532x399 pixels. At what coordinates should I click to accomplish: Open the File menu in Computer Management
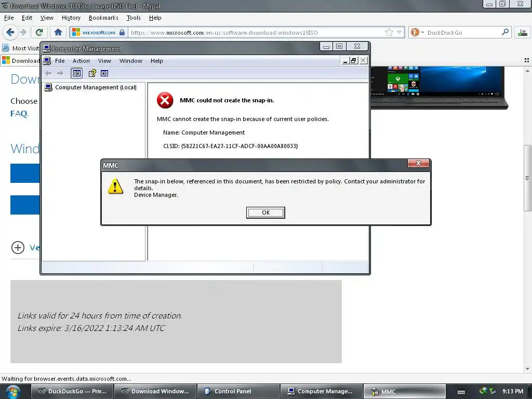60,61
